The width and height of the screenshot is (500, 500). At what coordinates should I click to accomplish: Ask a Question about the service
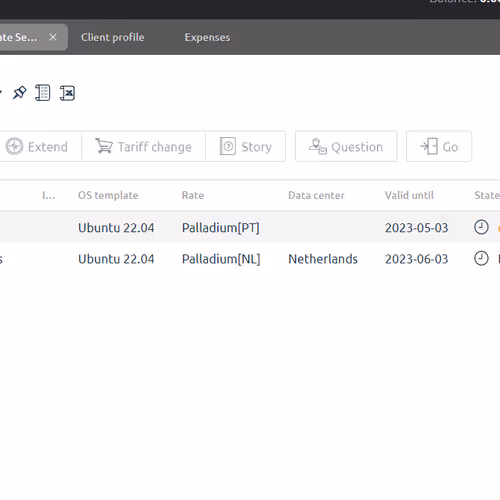coord(346,146)
